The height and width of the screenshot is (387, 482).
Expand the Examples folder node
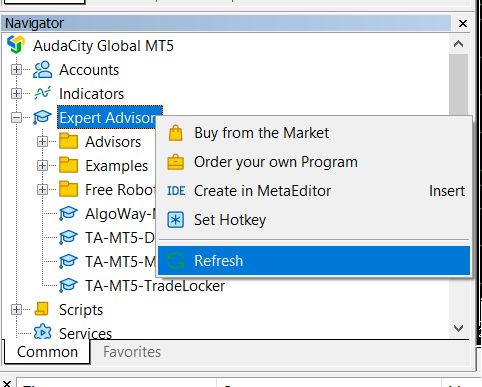coord(42,166)
